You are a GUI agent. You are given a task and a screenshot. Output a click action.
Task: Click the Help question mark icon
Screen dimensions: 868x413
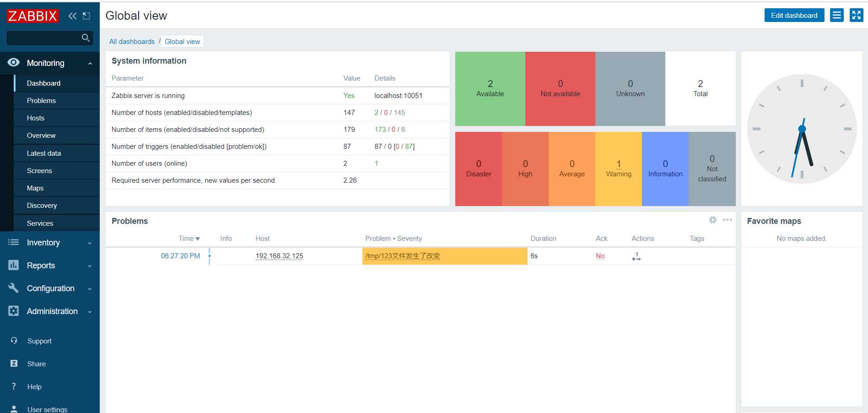14,386
